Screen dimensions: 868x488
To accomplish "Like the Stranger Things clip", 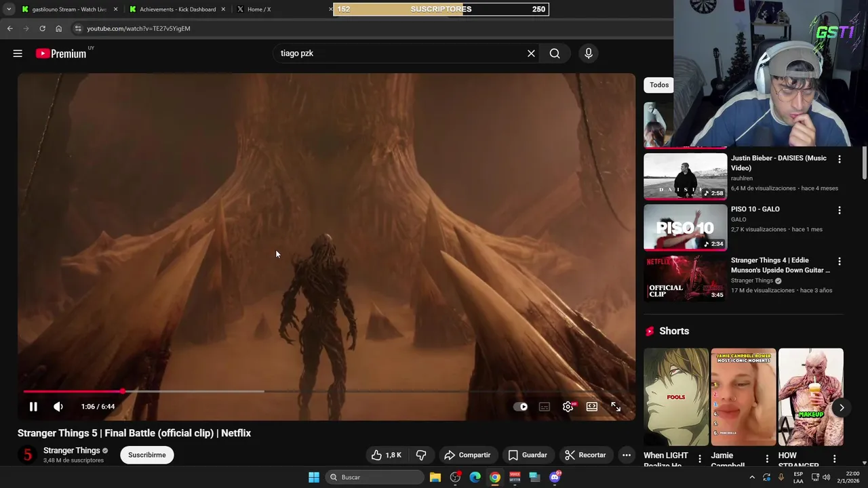I will [x=387, y=455].
